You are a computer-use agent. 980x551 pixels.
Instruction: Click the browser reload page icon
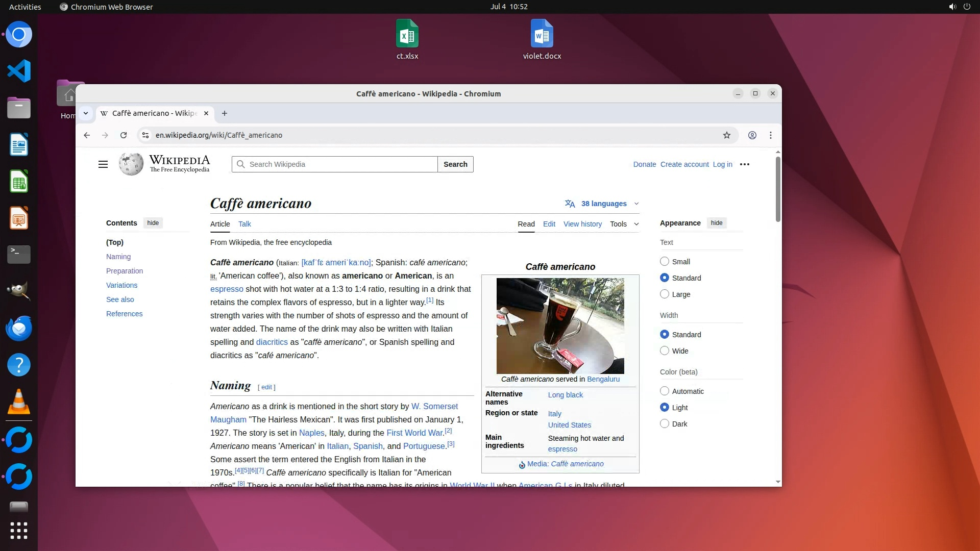tap(124, 135)
